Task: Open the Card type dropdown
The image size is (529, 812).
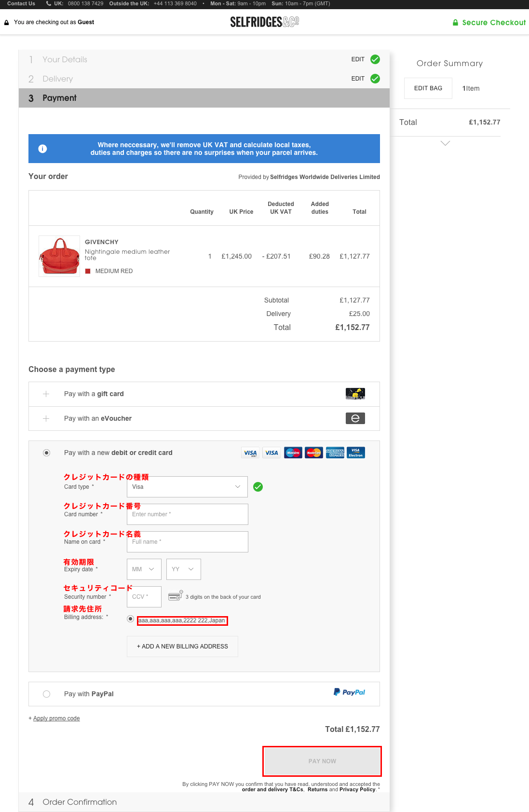Action: [187, 487]
